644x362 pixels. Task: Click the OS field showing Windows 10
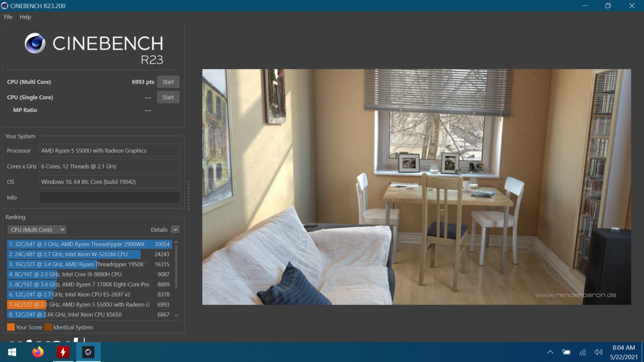click(109, 182)
